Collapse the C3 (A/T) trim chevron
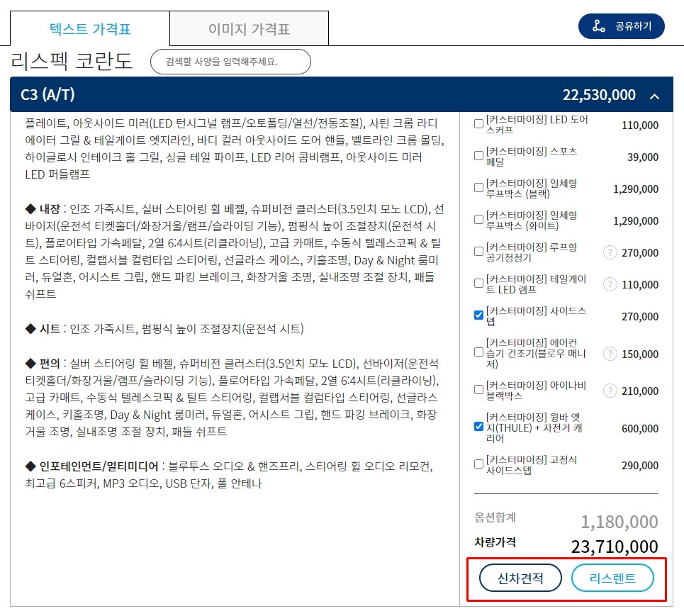The width and height of the screenshot is (684, 616). pos(654,96)
